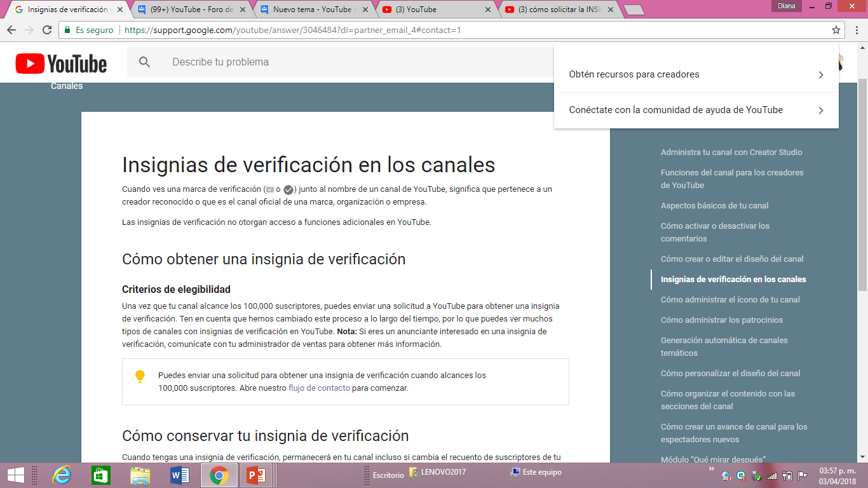Screen dimensions: 868x488
Task: Select sidebar 'Insignias de verificación en los canales'
Action: 733,280
